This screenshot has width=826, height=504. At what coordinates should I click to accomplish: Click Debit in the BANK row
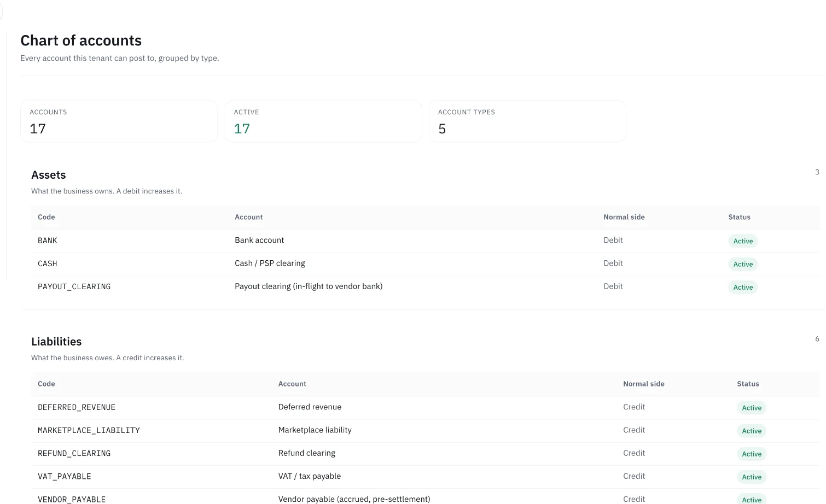coord(613,240)
